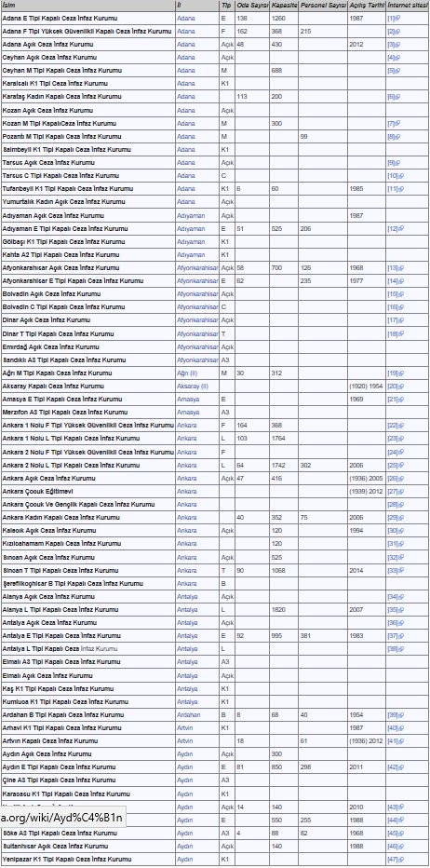The height and width of the screenshot is (868, 430).
Task: Click the external link icon beside reference [3]
Action: pyautogui.click(x=398, y=45)
